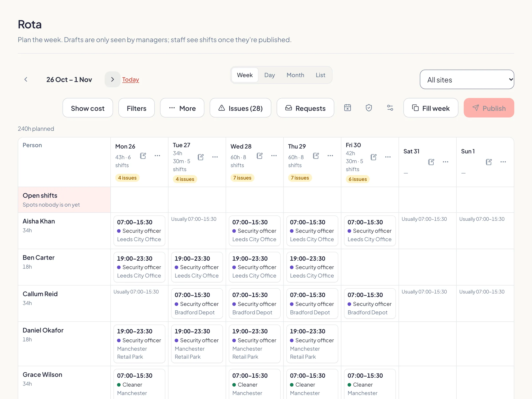Viewport: 532px width, 399px height.
Task: Switch to List view
Action: 320,75
